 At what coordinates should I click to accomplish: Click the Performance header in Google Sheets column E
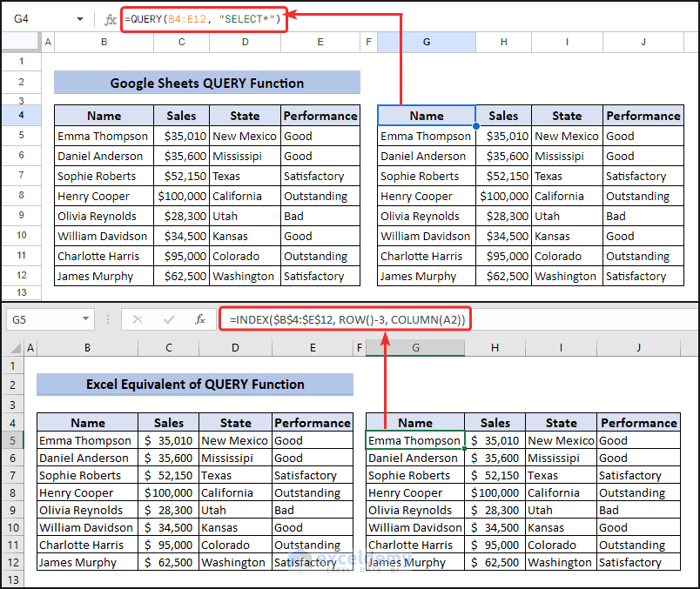(320, 116)
